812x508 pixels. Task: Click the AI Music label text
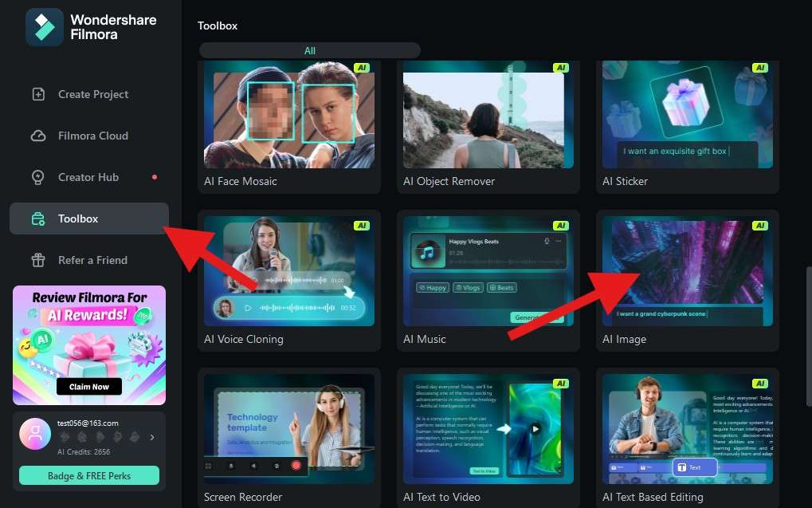pos(424,340)
